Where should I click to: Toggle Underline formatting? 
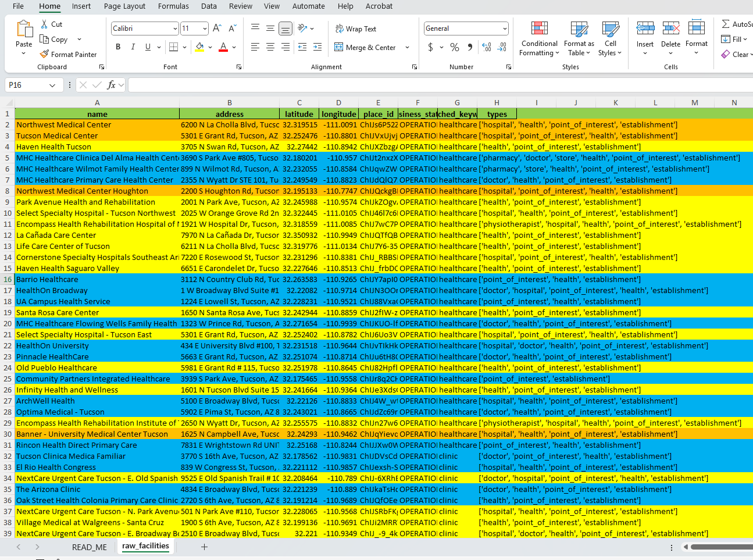148,47
